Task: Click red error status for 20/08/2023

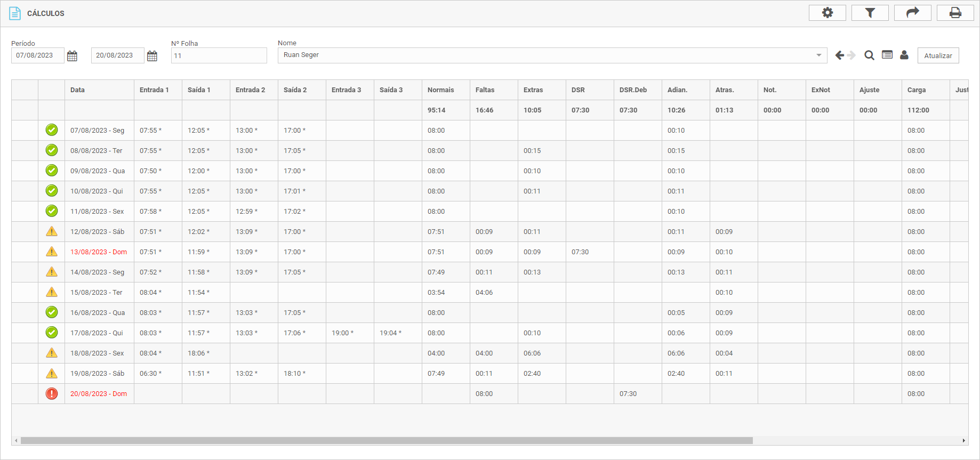Action: [52, 394]
